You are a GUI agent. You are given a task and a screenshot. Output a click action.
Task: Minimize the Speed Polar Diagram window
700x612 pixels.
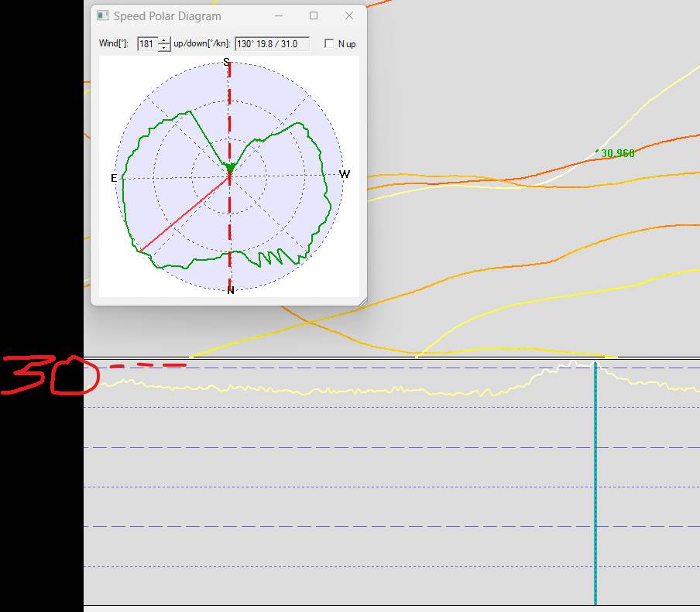click(278, 15)
